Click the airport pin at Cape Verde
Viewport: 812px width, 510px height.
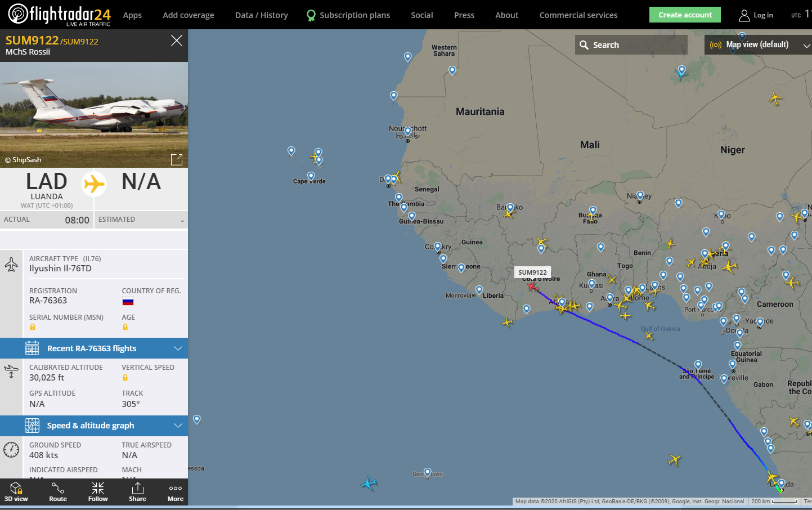[311, 176]
